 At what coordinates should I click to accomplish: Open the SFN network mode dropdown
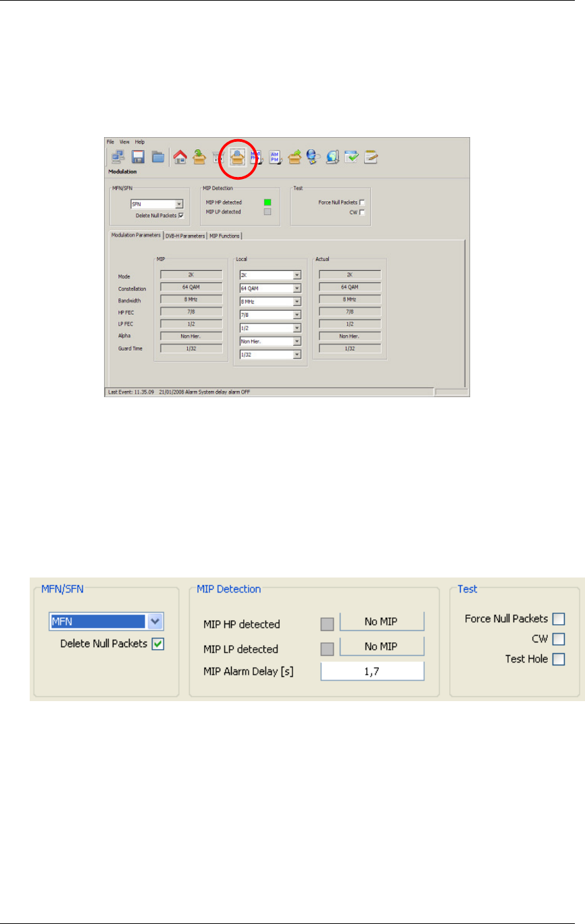click(157, 203)
